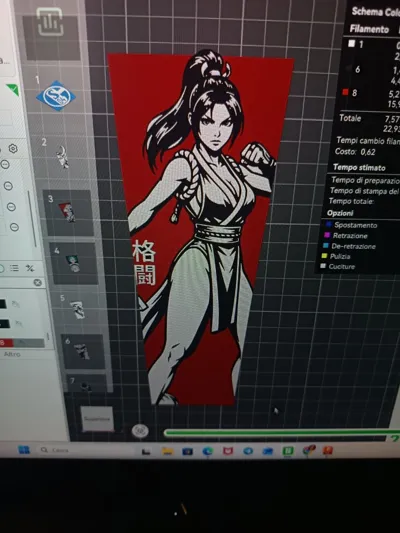The width and height of the screenshot is (400, 533).
Task: Open the red McAfee taskbar icon
Action: (227, 451)
